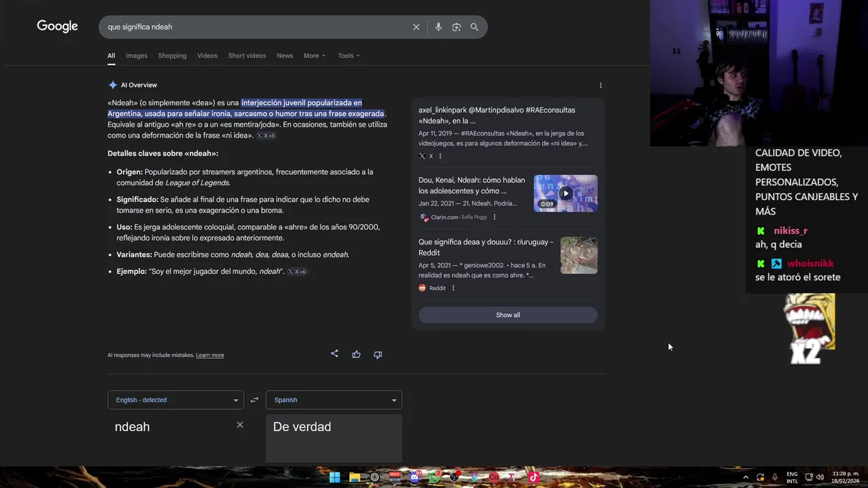Click the 'AI Overview' heading
The width and height of the screenshot is (868, 488).
coord(139,85)
